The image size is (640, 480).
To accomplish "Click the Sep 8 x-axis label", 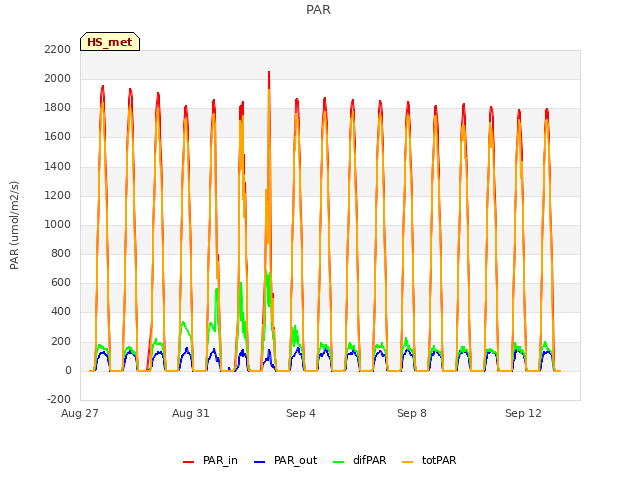I will [x=412, y=413].
